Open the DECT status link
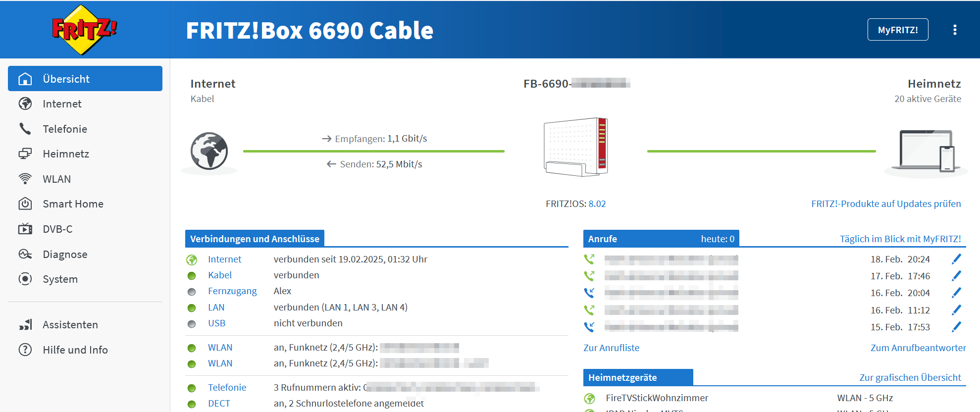The image size is (980, 412). [x=219, y=403]
